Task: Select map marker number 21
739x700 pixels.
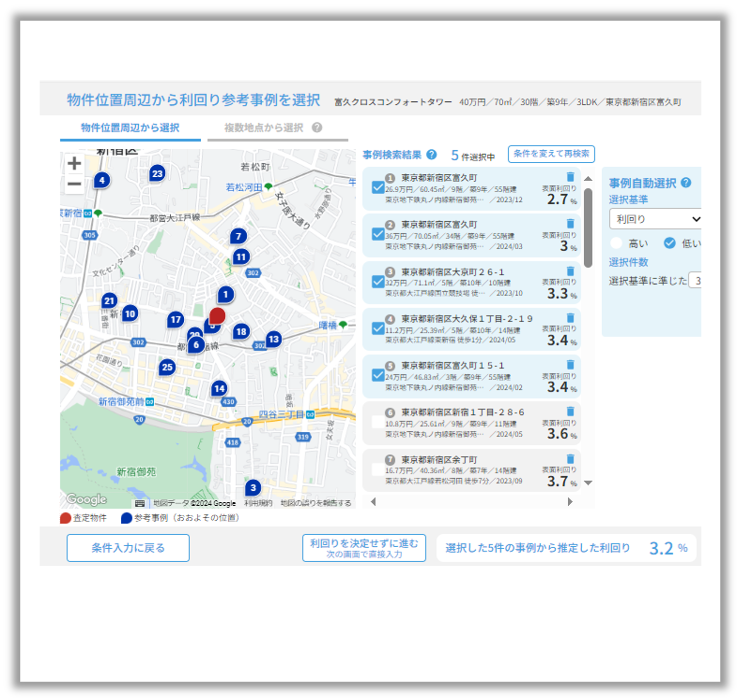Action: [109, 301]
